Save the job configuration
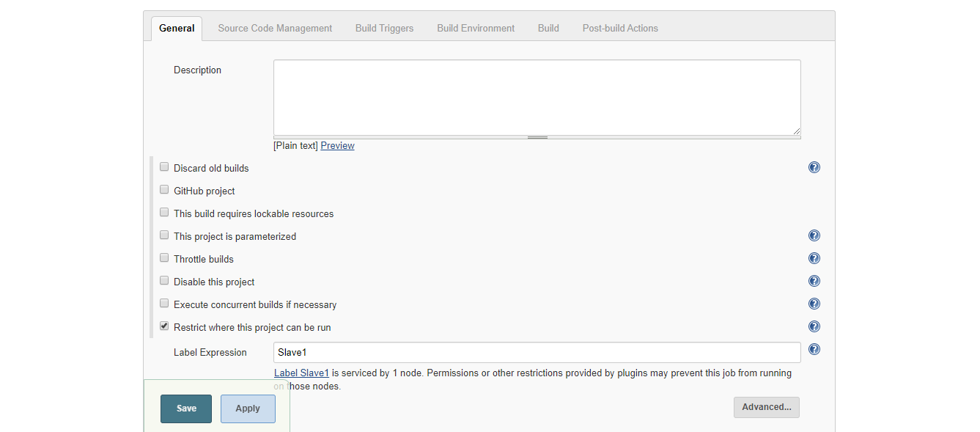 point(186,409)
